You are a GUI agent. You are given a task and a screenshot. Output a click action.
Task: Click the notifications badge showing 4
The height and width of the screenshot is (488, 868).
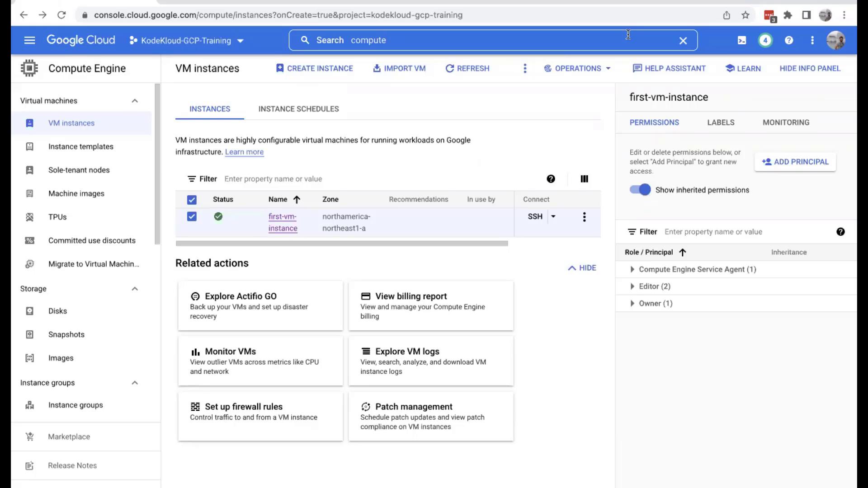[765, 41]
